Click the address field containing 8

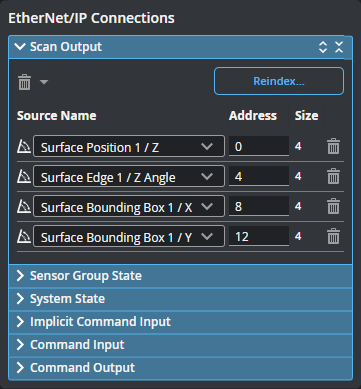tap(259, 206)
